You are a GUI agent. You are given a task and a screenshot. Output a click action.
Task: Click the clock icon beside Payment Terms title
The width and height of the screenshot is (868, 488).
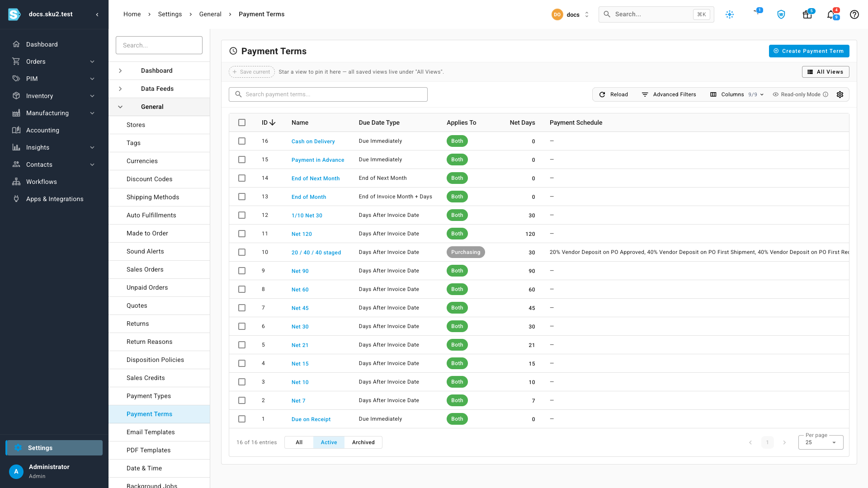pyautogui.click(x=233, y=51)
